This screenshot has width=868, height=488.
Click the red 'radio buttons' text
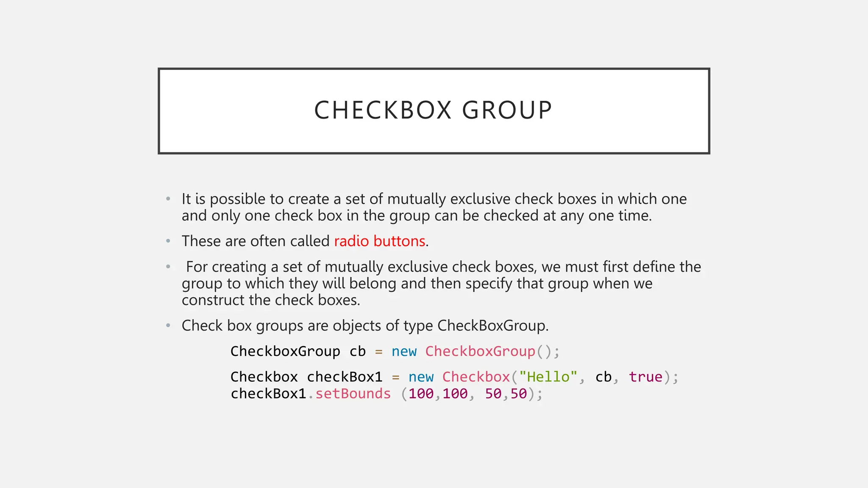point(379,241)
